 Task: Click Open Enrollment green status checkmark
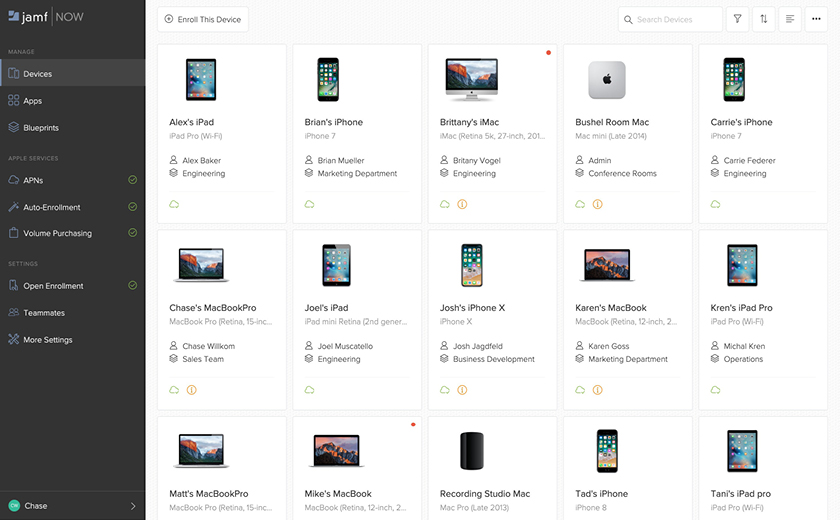click(x=132, y=286)
